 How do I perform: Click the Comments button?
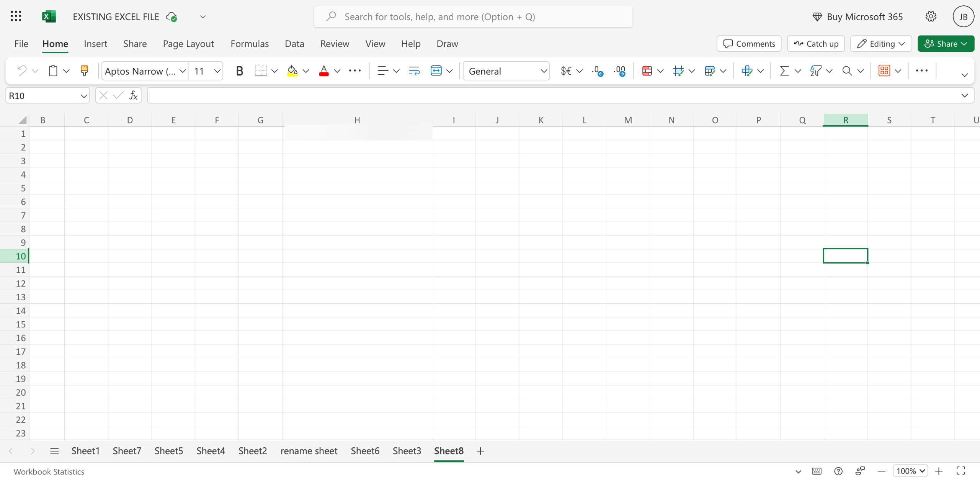tap(749, 44)
